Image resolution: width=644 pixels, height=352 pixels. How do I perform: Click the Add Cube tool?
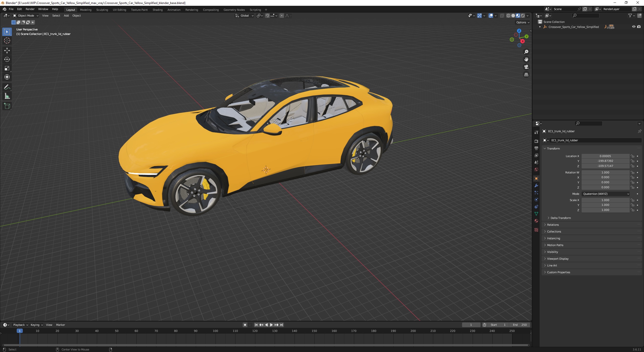[7, 106]
